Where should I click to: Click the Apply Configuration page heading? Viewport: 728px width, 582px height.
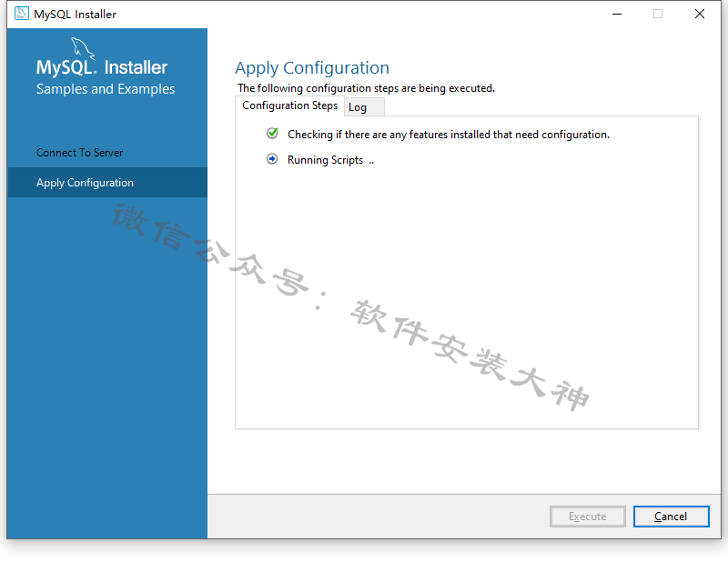click(x=312, y=68)
